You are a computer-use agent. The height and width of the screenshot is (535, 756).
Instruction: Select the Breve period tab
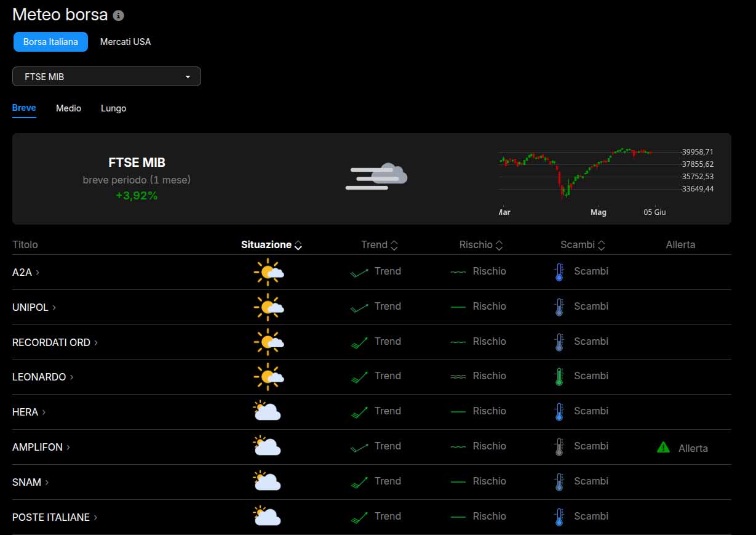click(24, 108)
